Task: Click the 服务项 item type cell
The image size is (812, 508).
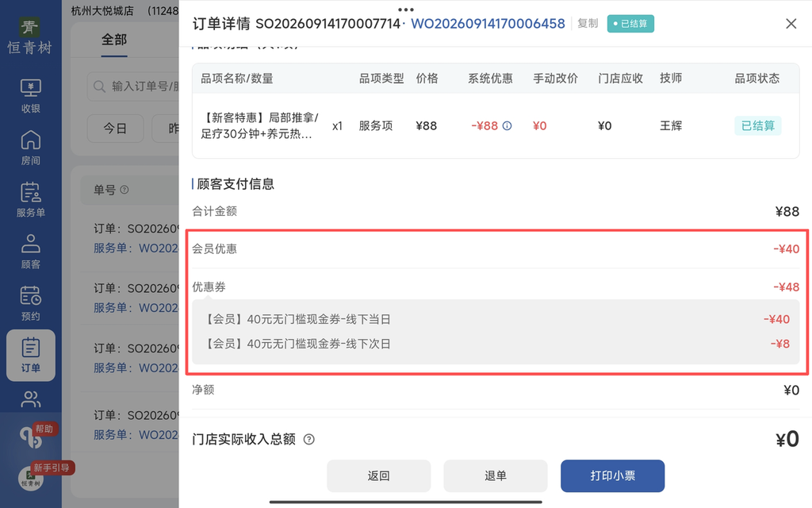Action: pyautogui.click(x=375, y=126)
